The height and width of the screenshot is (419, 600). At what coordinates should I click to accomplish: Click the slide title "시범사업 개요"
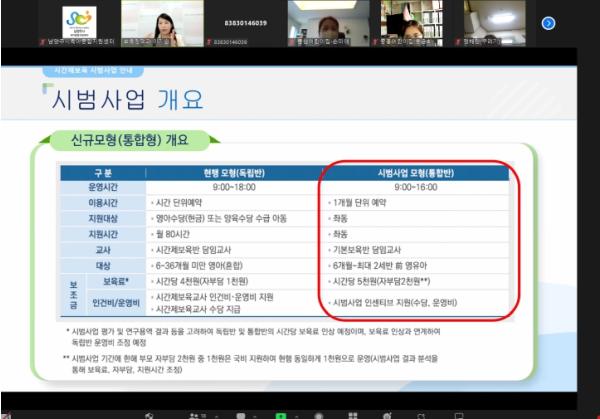(x=130, y=98)
